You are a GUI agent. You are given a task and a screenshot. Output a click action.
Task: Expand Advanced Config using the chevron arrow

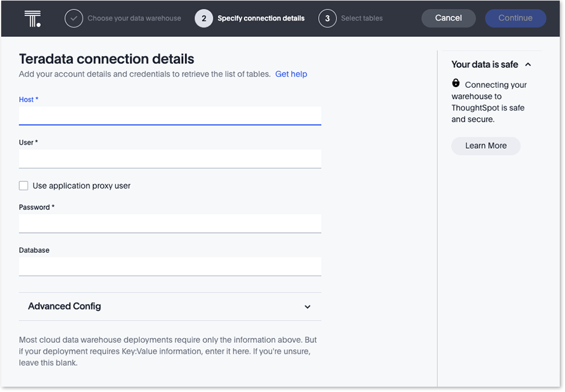click(x=308, y=307)
